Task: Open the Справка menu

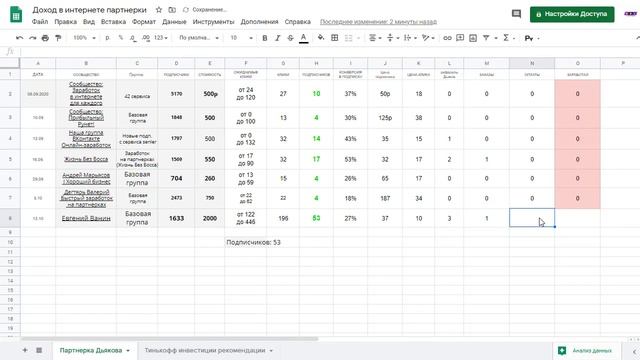Action: point(298,22)
